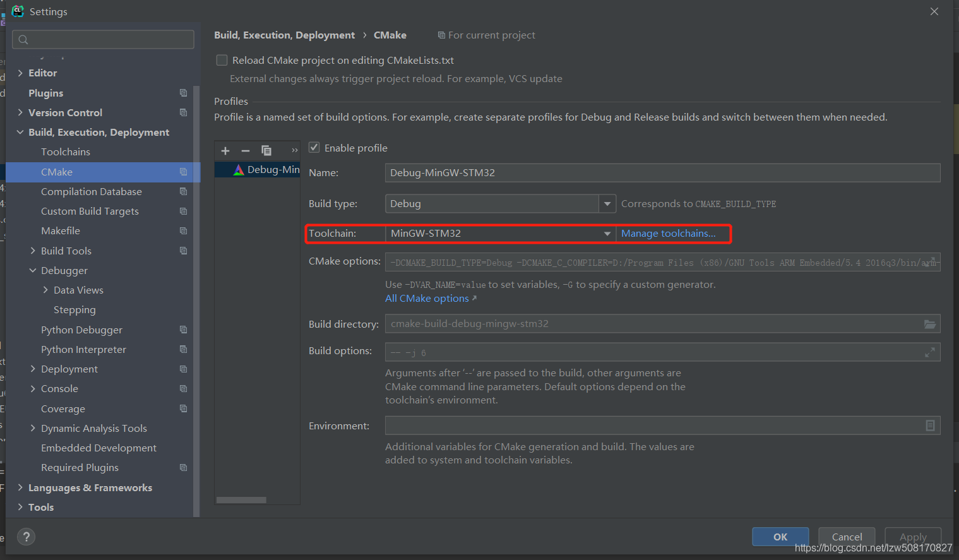Expand the Version Control group

pos(20,112)
